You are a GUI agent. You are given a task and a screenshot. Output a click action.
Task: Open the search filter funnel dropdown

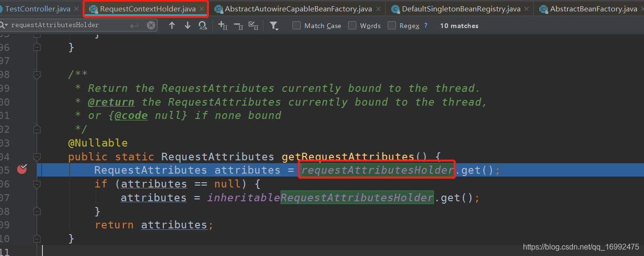tap(274, 26)
